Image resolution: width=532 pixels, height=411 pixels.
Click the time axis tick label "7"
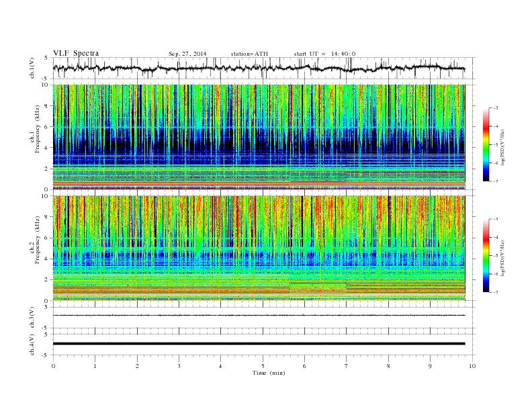(346, 366)
